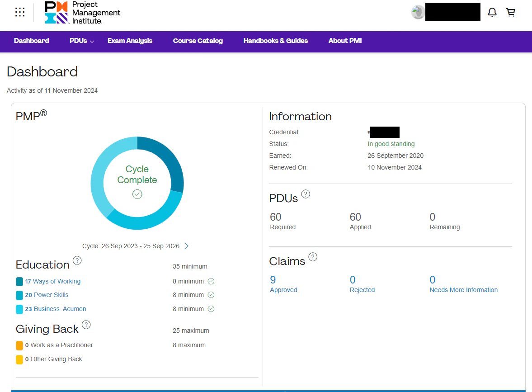This screenshot has width=532, height=392.
Task: Open the 9 Approved claims link
Action: 283,284
